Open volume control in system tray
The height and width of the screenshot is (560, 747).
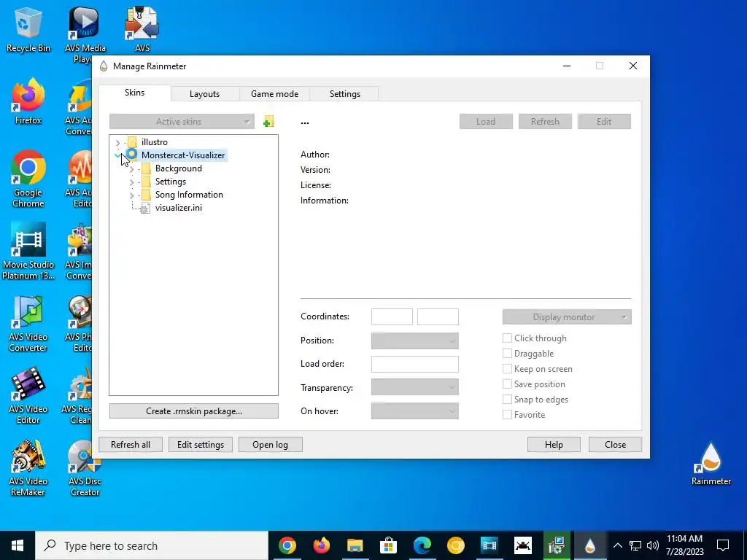coord(653,545)
